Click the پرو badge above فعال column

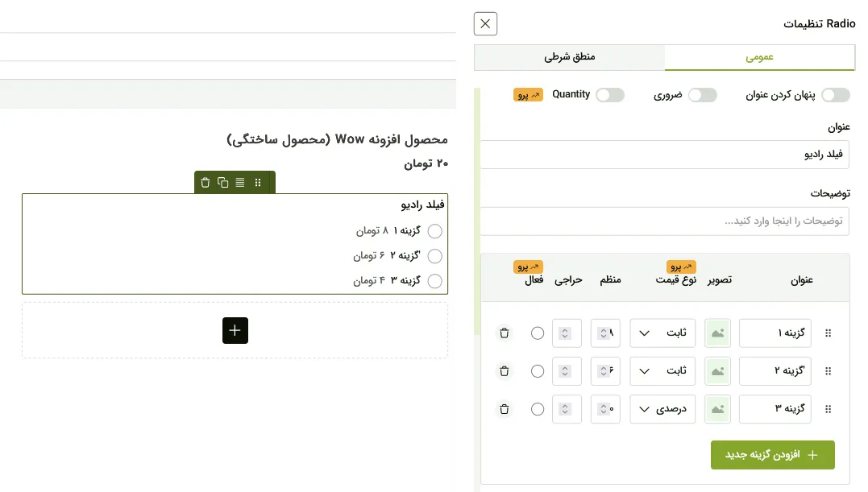[x=528, y=267]
